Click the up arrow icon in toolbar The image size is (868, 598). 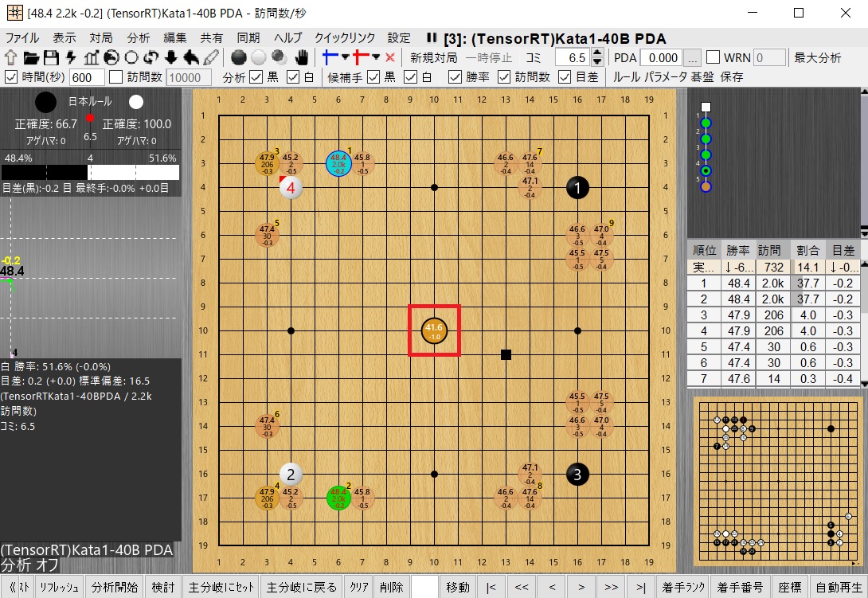pyautogui.click(x=11, y=57)
